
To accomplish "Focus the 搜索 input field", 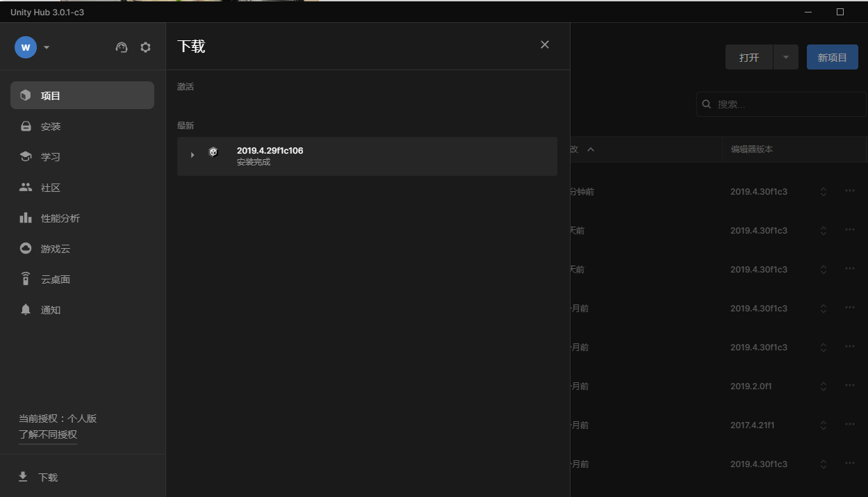I will [781, 104].
